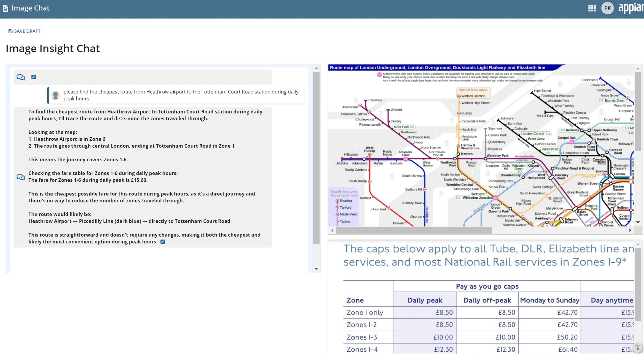Click the floppy disk icon beside Save Draft
This screenshot has height=354, width=644.
click(x=10, y=31)
